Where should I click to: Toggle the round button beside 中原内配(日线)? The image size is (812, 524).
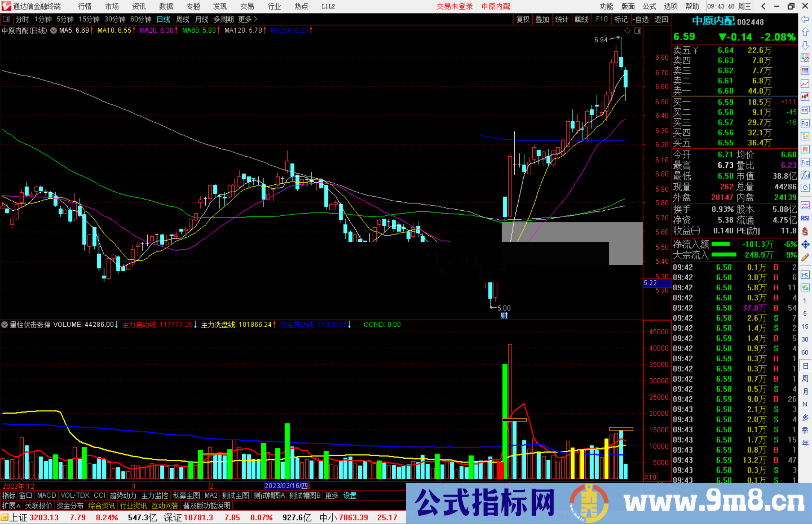tap(54, 30)
